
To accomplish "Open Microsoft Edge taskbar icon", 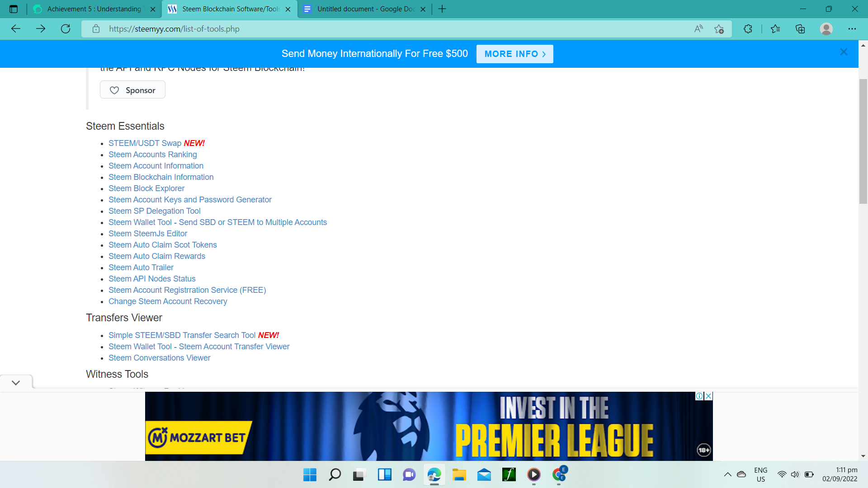I will pos(434,475).
